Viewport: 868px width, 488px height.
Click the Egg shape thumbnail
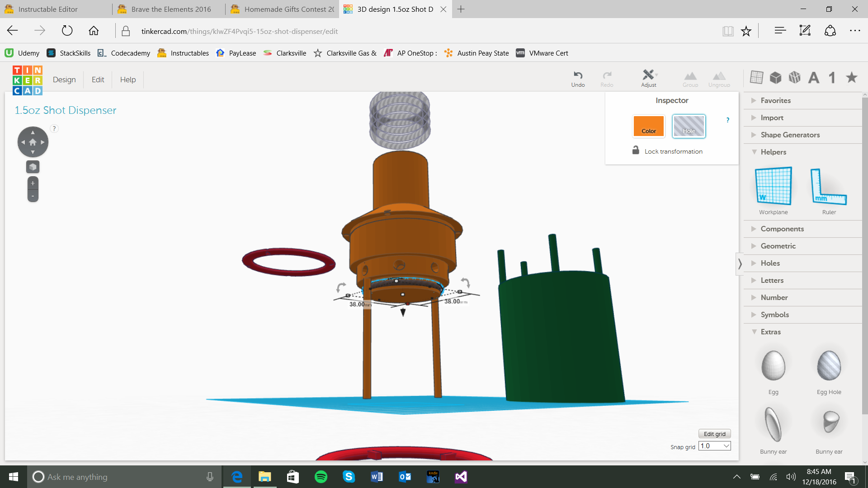pos(773,366)
